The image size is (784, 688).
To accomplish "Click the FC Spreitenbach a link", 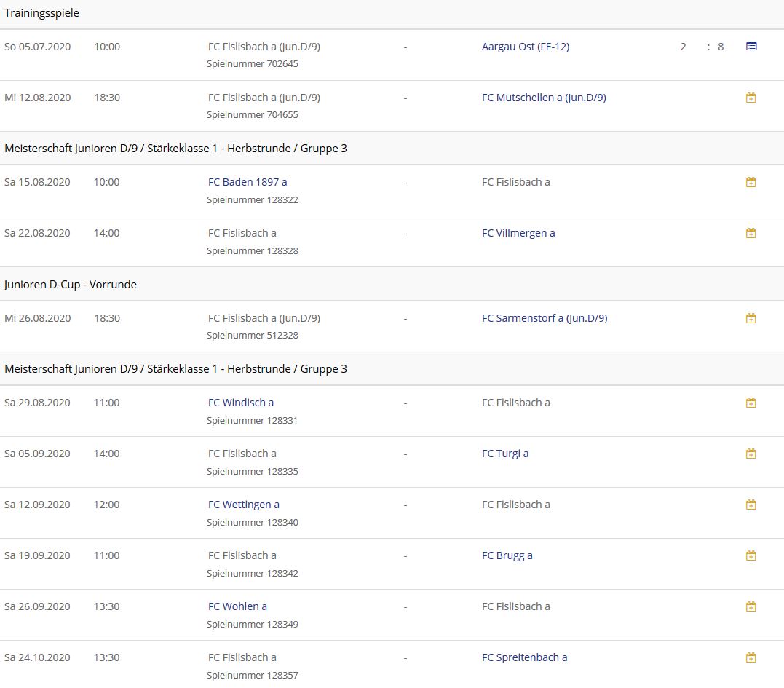I will pyautogui.click(x=524, y=657).
